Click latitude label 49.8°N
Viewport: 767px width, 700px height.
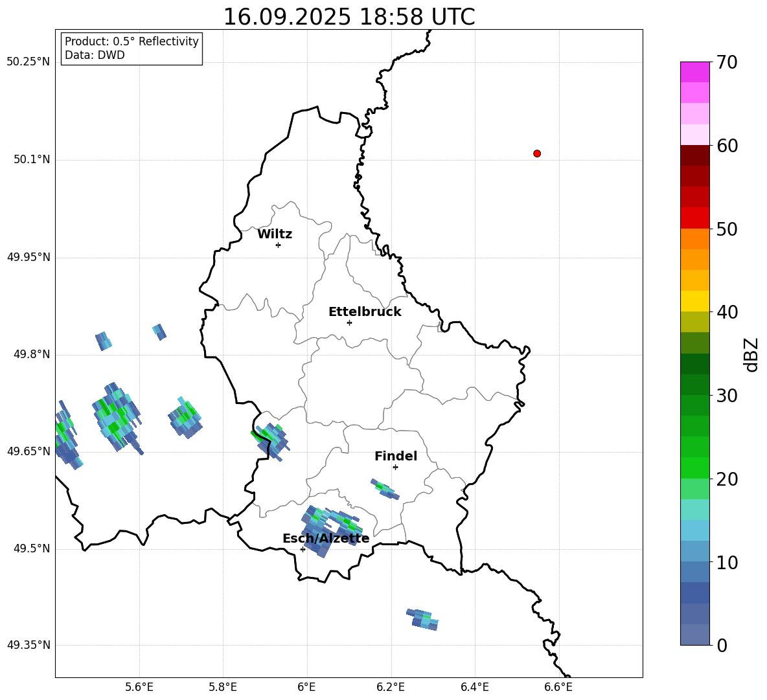click(x=32, y=354)
